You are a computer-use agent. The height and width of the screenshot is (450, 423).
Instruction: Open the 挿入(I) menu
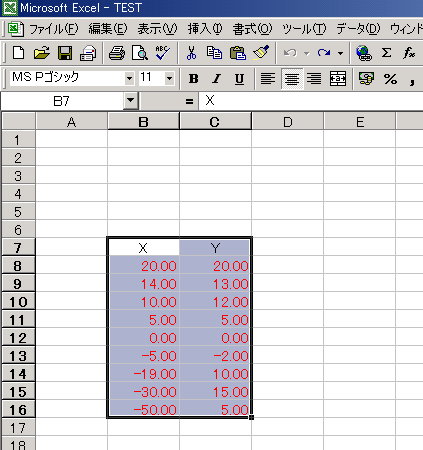(205, 29)
